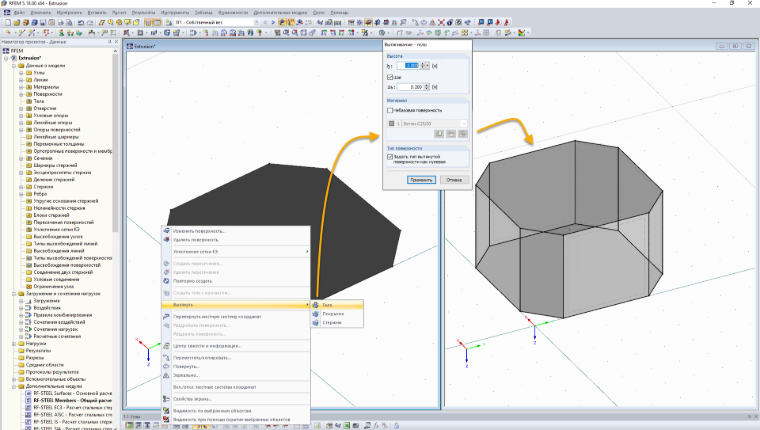Expand the Материалы tree node
The image size is (760, 430).
coord(21,87)
